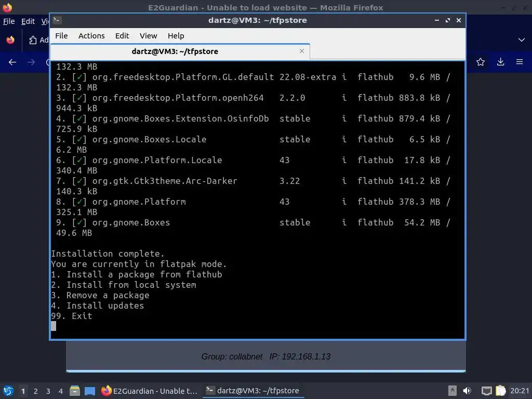Screen dimensions: 532x399
Task: Open the terminal Help menu
Action: click(176, 36)
